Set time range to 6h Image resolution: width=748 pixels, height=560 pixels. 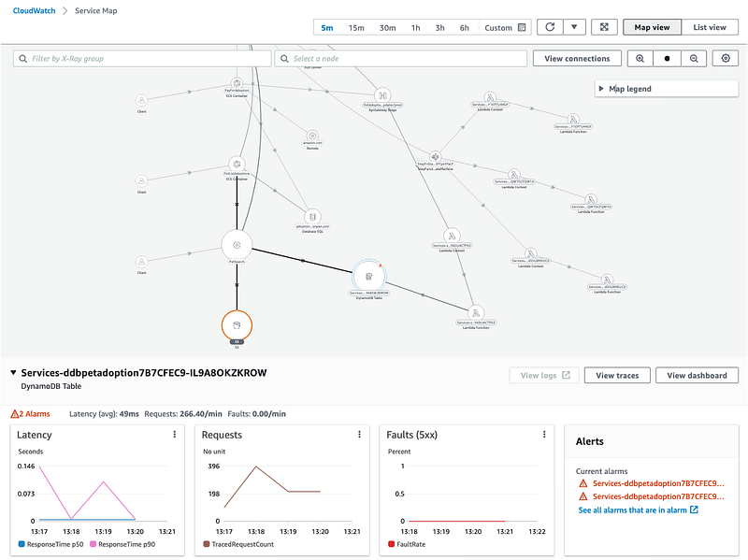464,28
